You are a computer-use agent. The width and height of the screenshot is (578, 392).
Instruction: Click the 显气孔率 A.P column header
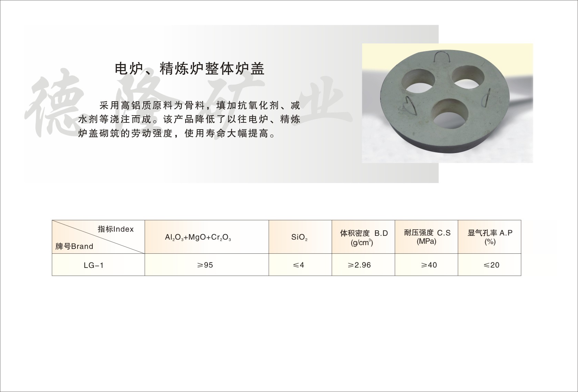coord(490,237)
